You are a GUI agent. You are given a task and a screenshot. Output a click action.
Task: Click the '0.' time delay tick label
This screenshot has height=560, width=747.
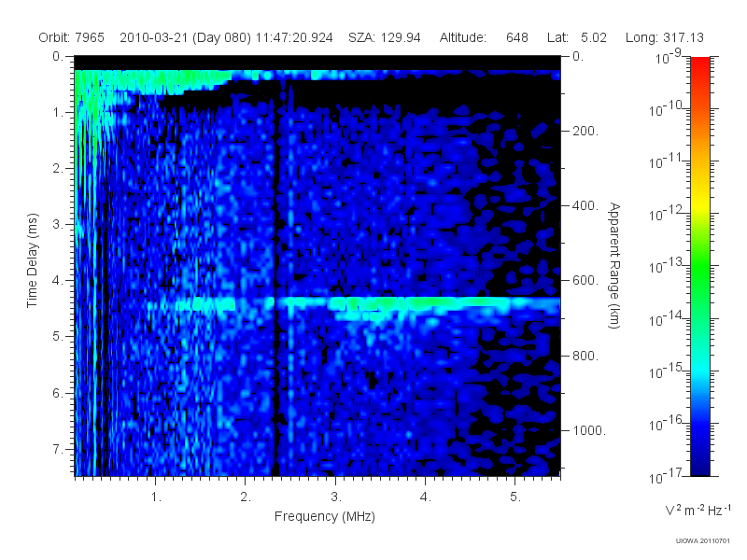[x=58, y=56]
